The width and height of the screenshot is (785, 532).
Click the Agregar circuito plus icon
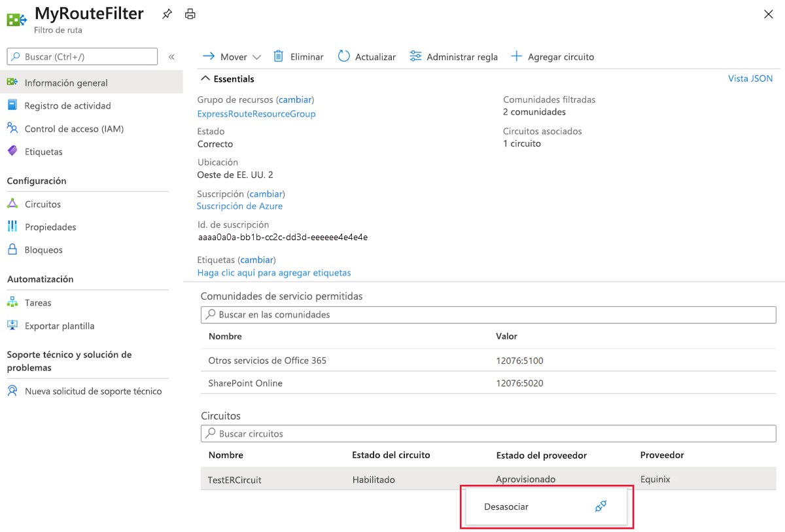(x=516, y=56)
